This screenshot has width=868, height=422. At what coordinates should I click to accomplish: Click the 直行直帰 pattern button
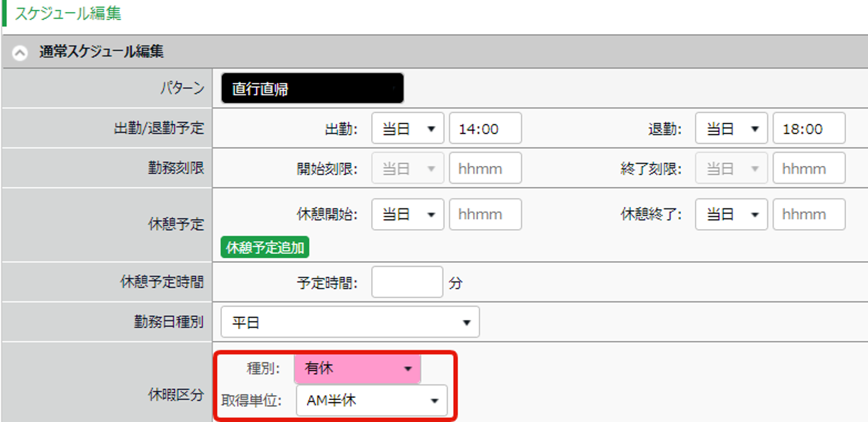pos(312,89)
